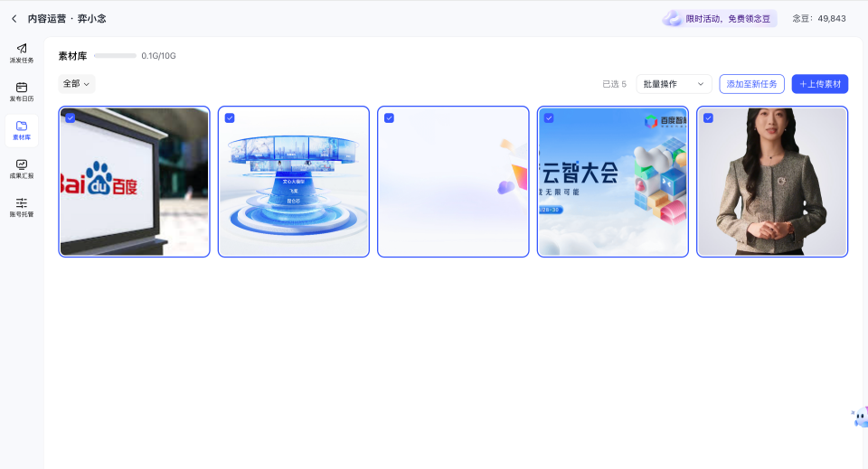Click the back arrow next to 内容运营

coord(14,19)
